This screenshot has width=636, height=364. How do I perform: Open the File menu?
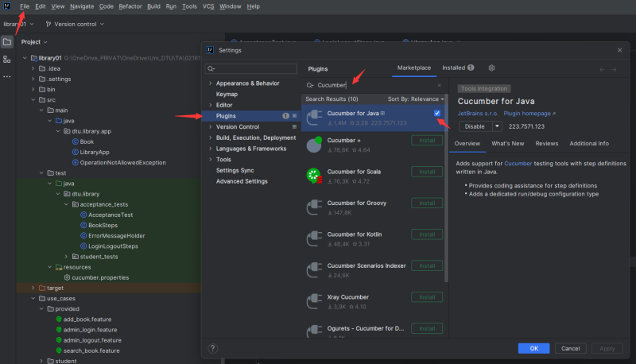[25, 6]
